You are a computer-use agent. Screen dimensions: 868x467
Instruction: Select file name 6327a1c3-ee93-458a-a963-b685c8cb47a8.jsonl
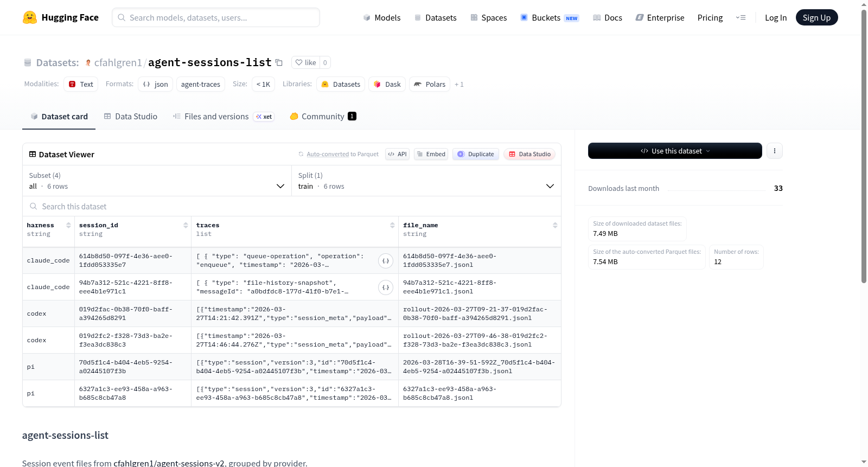coord(480,393)
